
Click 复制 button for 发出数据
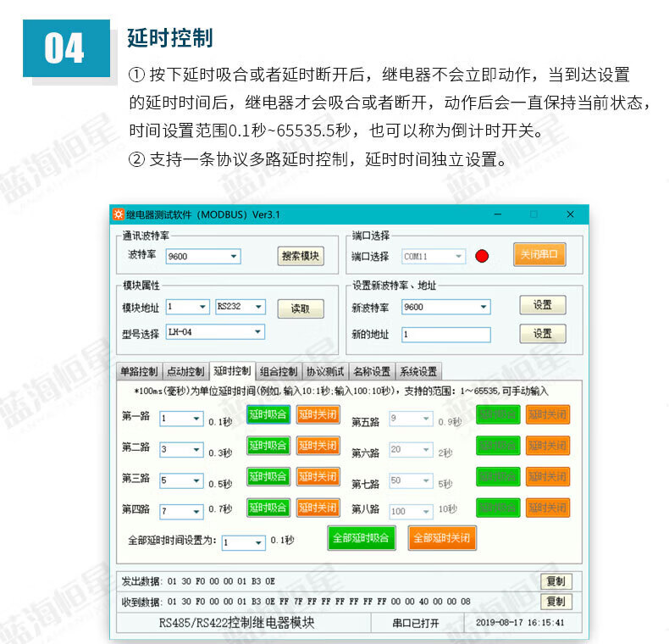556,581
